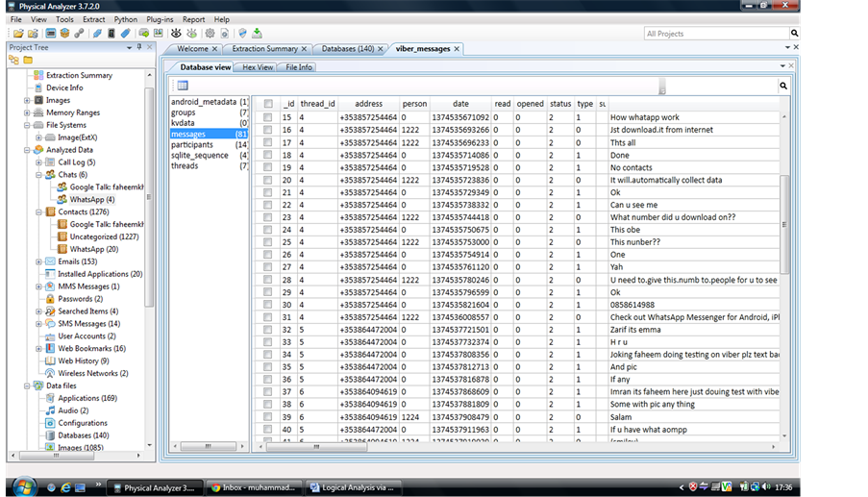
Task: Check the row with _id 22
Action: tap(268, 205)
